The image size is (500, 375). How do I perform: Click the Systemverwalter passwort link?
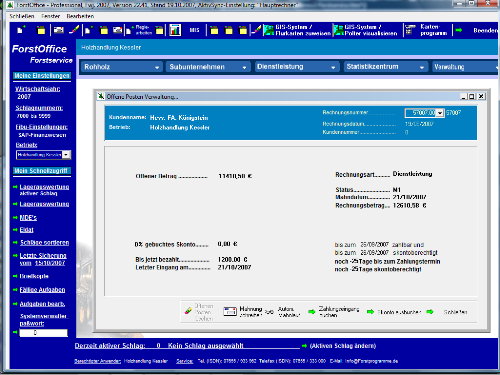[x=43, y=319]
